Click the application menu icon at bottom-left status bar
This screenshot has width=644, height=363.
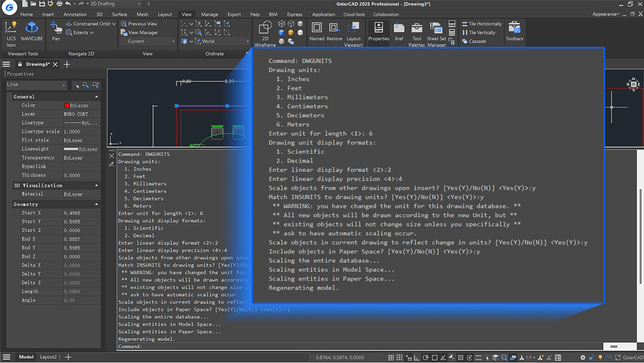point(6,357)
